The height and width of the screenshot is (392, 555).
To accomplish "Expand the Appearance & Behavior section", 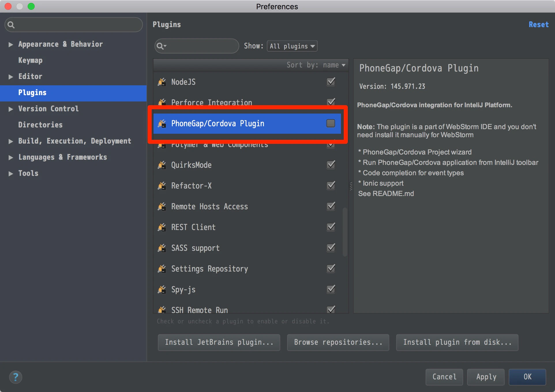I will pyautogui.click(x=11, y=44).
